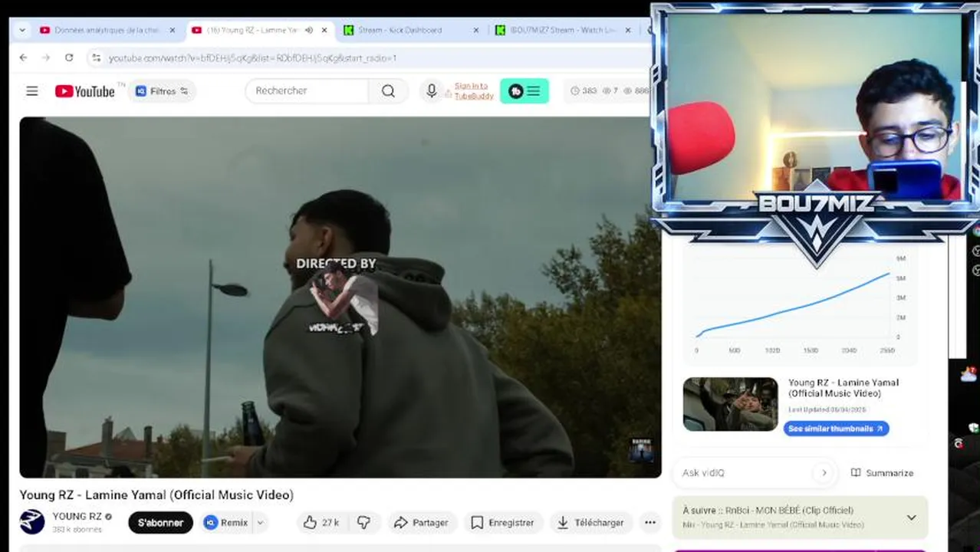Viewport: 980px width, 552px height.
Task: Click the magnifier search button
Action: point(388,90)
